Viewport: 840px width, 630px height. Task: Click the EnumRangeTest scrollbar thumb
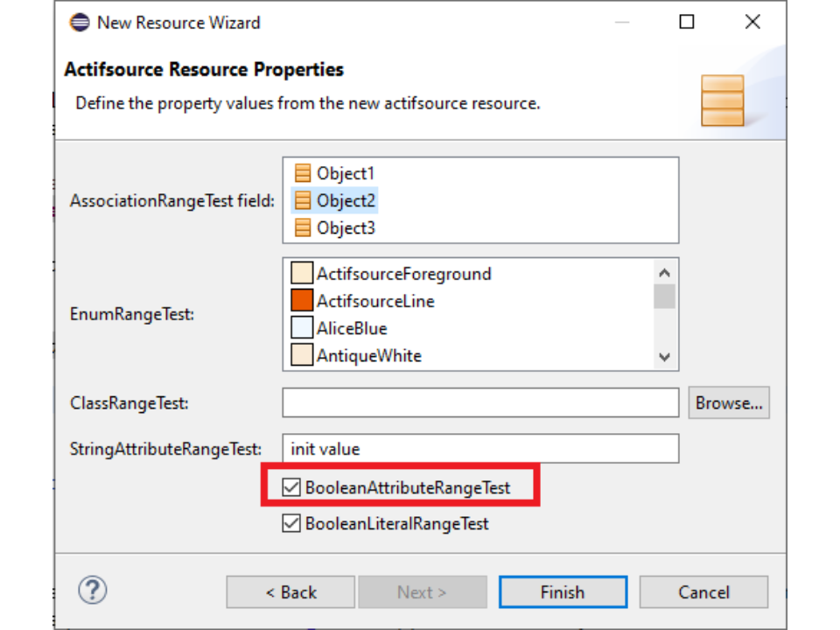664,296
